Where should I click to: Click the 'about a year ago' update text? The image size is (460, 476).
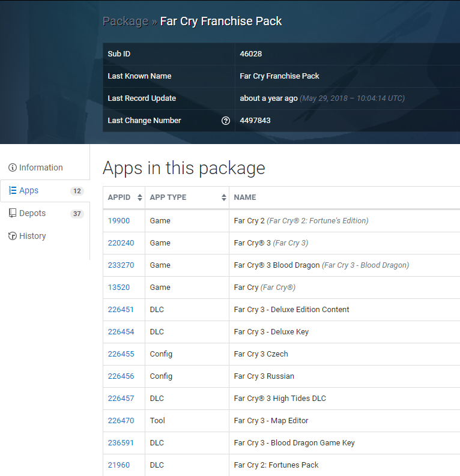click(x=268, y=98)
